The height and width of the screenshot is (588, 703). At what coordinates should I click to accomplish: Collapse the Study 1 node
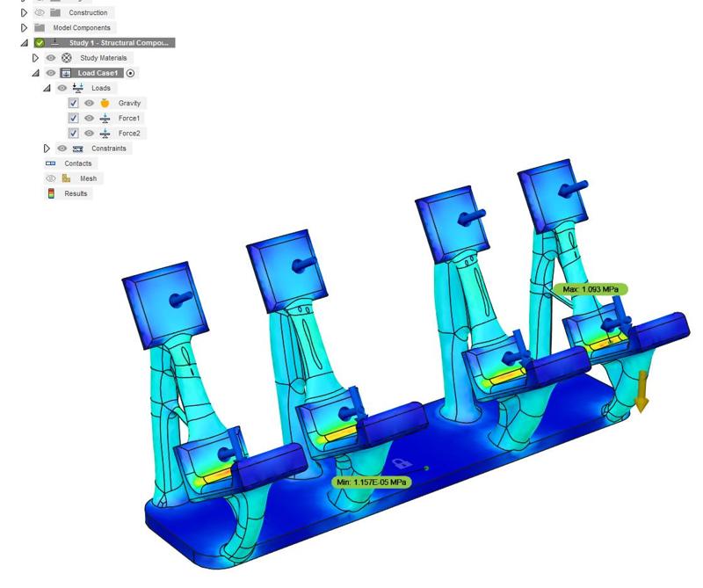point(25,43)
